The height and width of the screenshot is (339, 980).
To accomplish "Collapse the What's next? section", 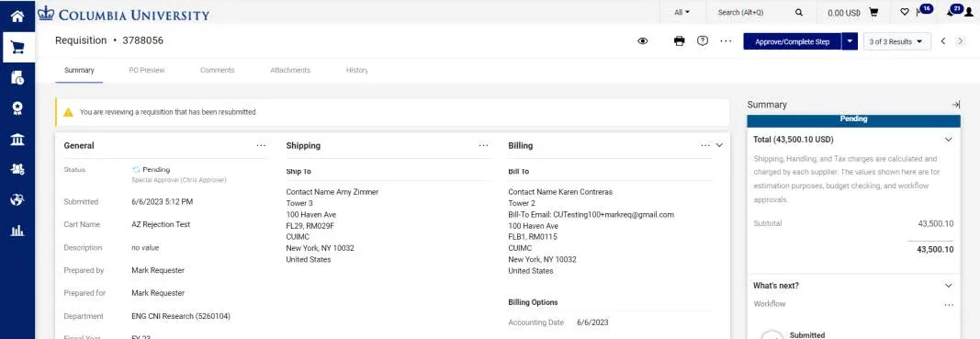I will pos(948,285).
